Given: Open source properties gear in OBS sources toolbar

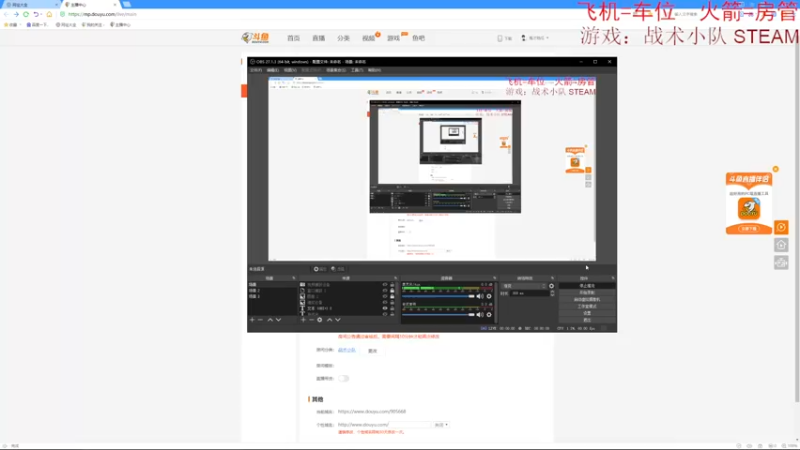Looking at the screenshot, I should click(x=319, y=320).
